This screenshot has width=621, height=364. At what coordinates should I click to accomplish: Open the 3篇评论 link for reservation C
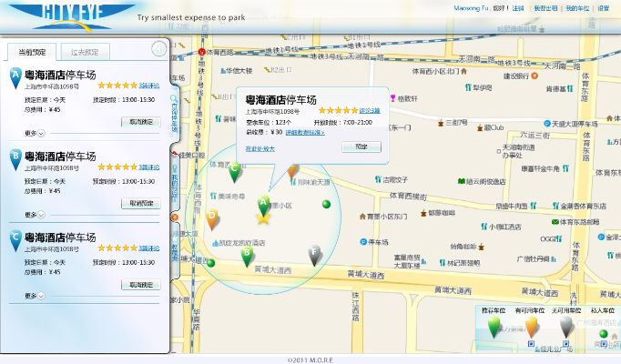coord(149,248)
